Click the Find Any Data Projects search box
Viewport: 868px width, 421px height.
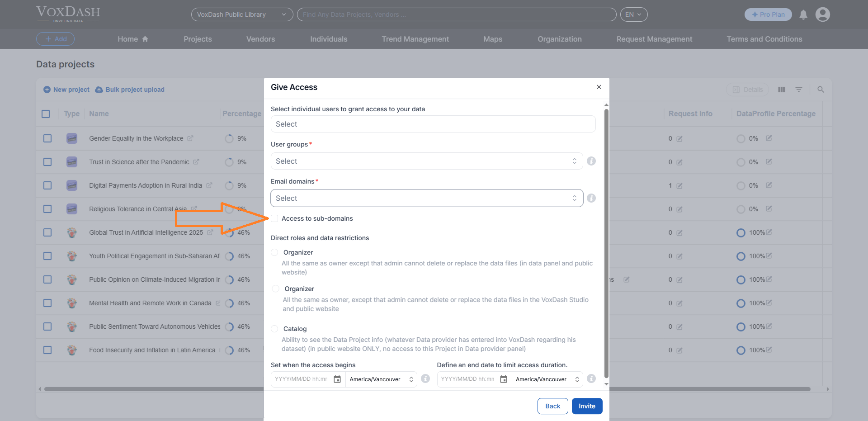[457, 14]
